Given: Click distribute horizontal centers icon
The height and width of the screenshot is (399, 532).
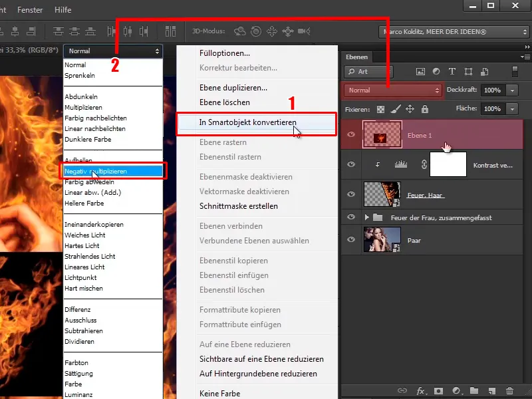Looking at the screenshot, I should click(x=128, y=31).
